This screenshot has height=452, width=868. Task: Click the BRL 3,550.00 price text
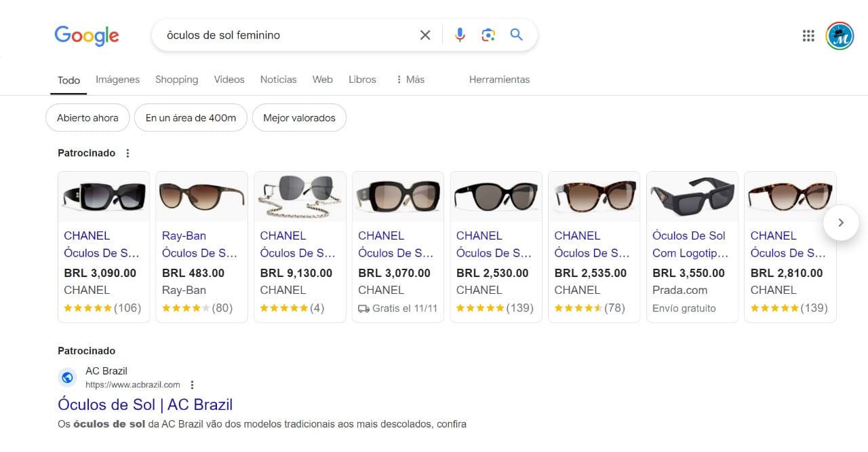(x=688, y=273)
